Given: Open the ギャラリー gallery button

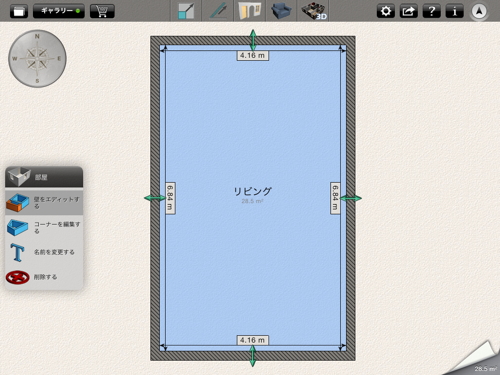Looking at the screenshot, I should [x=59, y=11].
